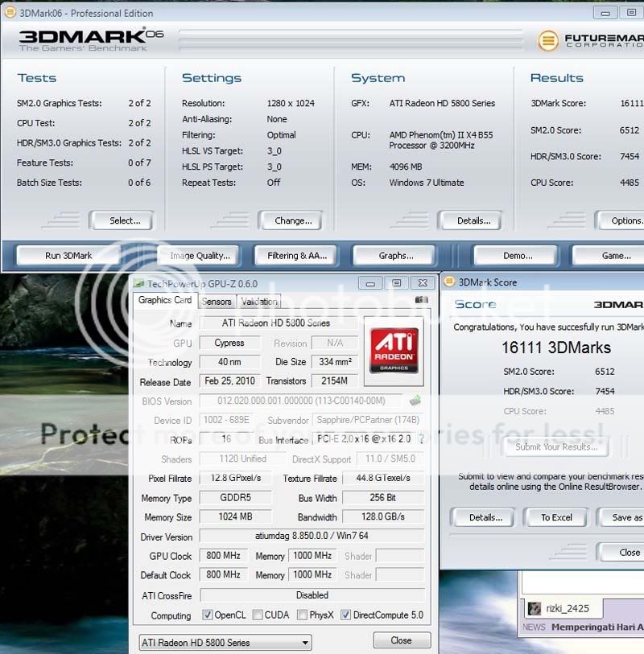This screenshot has width=644, height=654.
Task: Click the Die Size 334 mm² field
Action: [335, 362]
